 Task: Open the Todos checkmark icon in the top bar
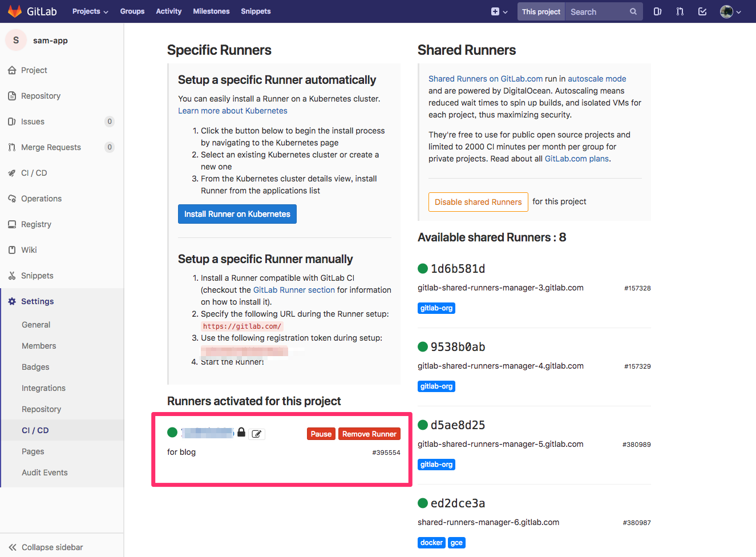(x=702, y=11)
